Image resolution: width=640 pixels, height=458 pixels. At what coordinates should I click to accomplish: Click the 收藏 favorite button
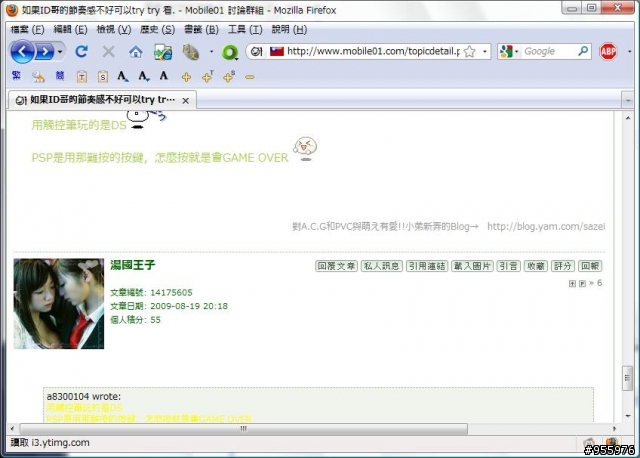tap(536, 266)
